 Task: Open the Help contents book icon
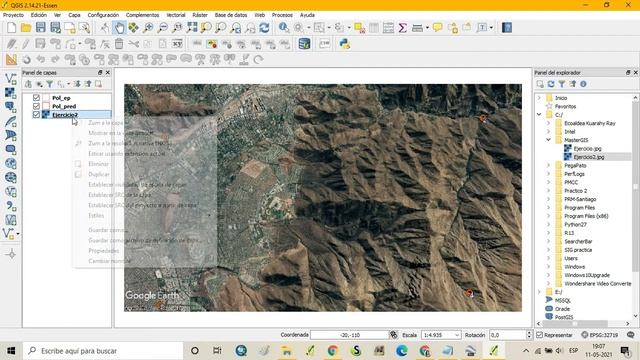pyautogui.click(x=507, y=28)
